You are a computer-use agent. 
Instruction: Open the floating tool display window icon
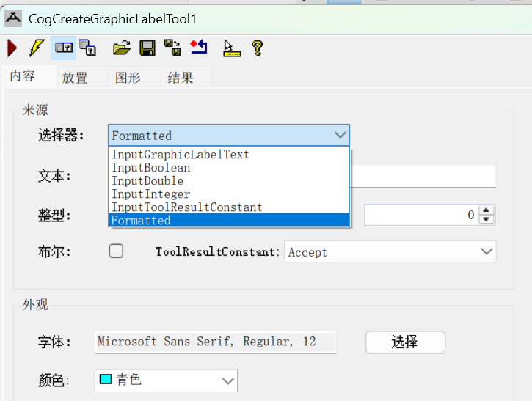(87, 48)
